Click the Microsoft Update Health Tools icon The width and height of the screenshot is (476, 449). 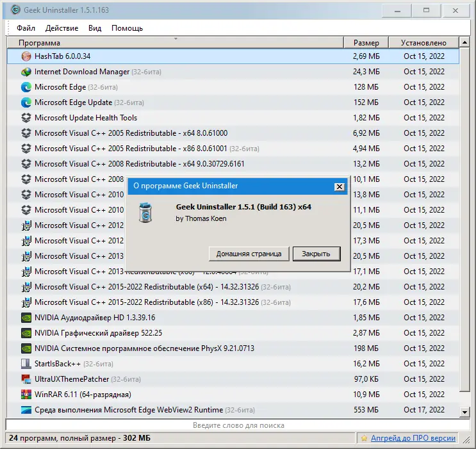pos(26,118)
